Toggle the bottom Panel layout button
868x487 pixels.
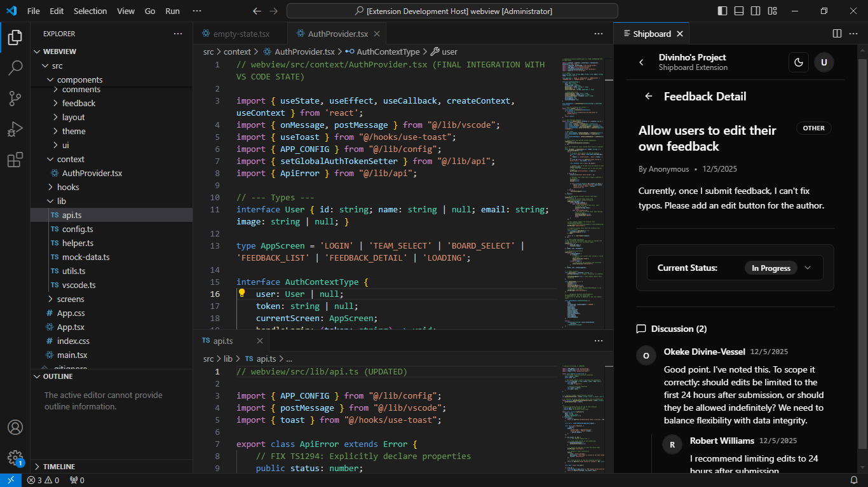point(738,11)
